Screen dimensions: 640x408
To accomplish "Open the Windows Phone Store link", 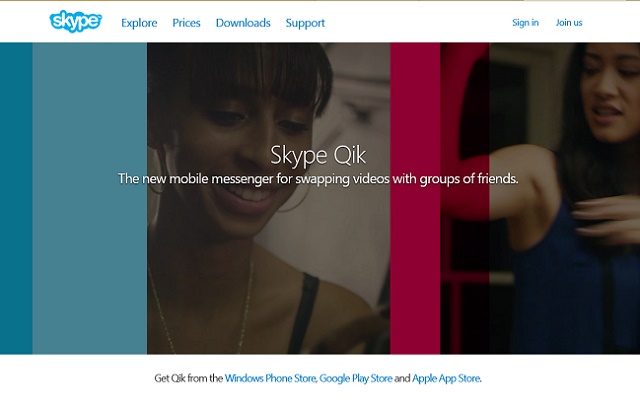I will (270, 378).
